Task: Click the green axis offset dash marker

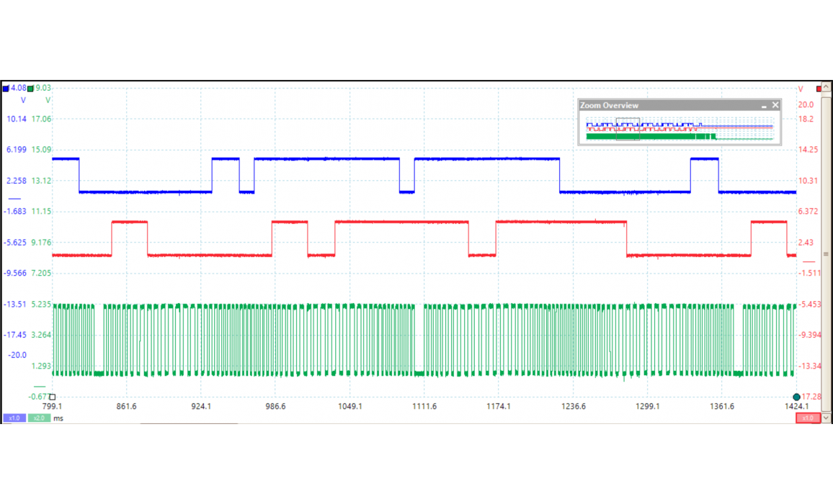Action: click(x=40, y=387)
